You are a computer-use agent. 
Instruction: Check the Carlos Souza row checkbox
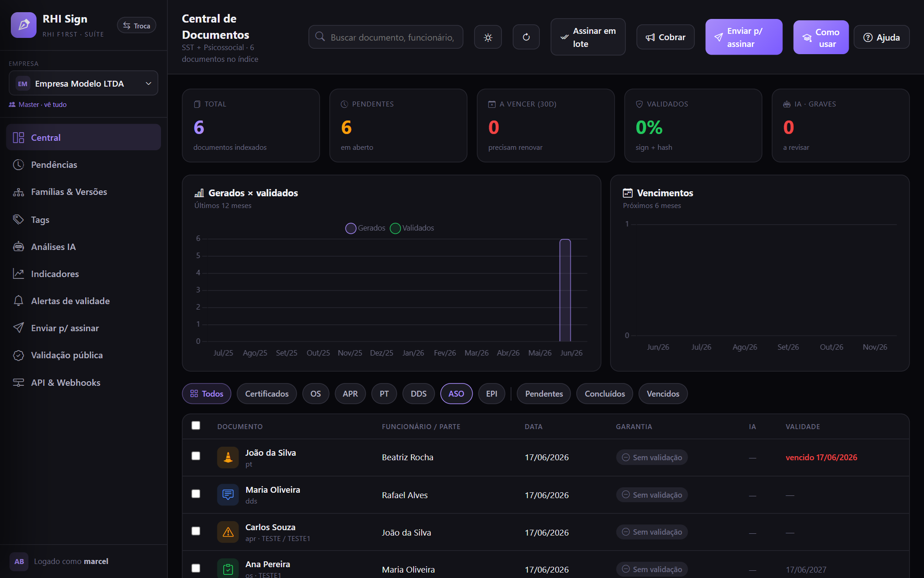(x=196, y=531)
